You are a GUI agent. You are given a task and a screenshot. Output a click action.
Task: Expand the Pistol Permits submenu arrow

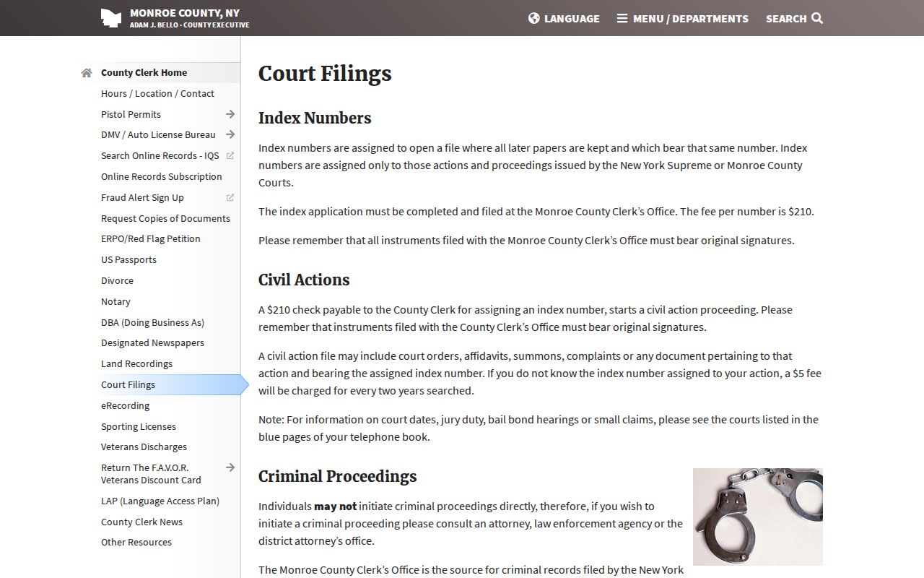230,114
